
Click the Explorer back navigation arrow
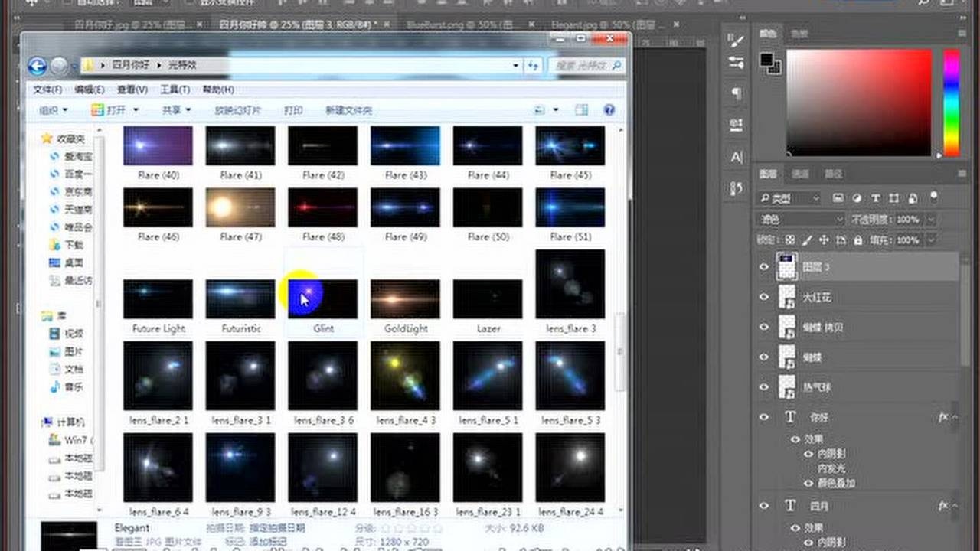(37, 67)
